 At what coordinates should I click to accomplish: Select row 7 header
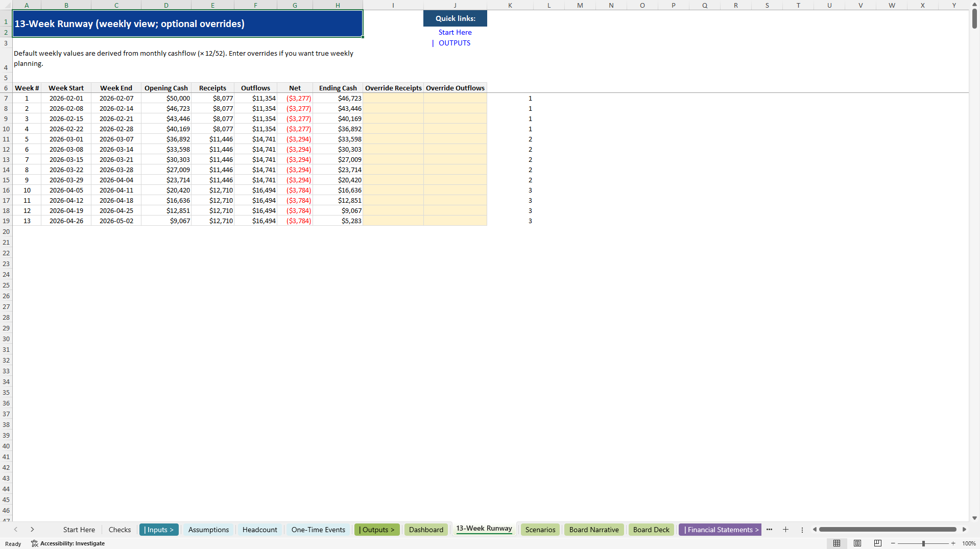(x=6, y=98)
